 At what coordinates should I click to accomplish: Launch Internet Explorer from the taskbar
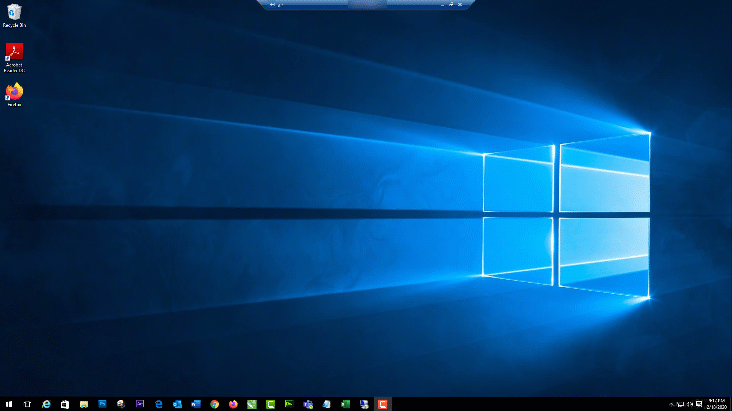point(46,404)
